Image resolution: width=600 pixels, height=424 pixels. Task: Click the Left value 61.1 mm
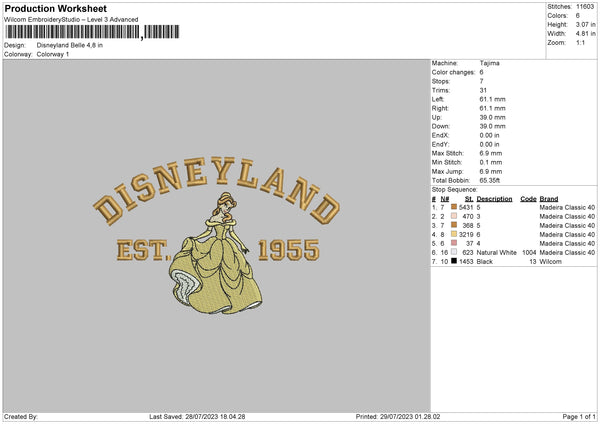(492, 99)
